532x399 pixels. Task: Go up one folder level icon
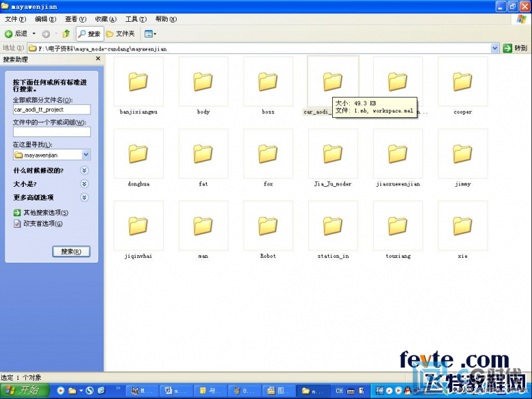[66, 33]
